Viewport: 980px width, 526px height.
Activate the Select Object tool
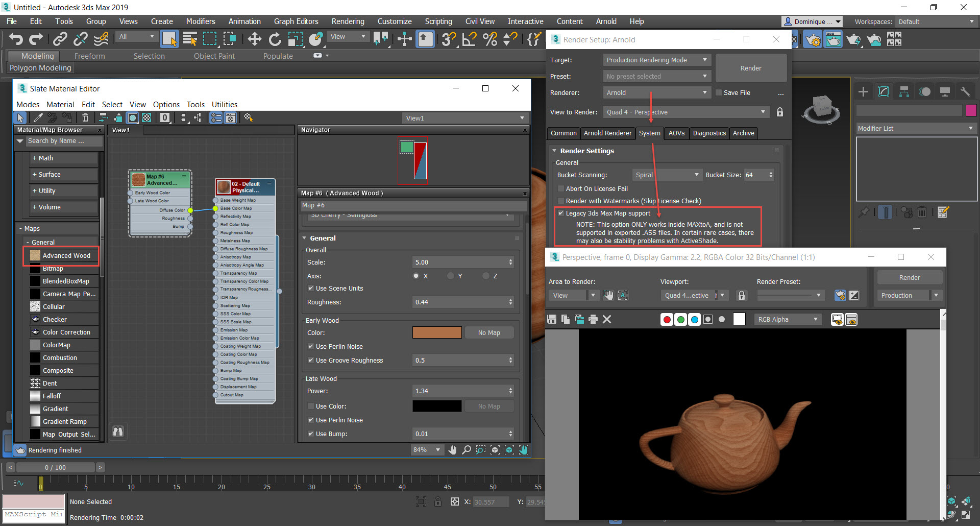tap(169, 39)
